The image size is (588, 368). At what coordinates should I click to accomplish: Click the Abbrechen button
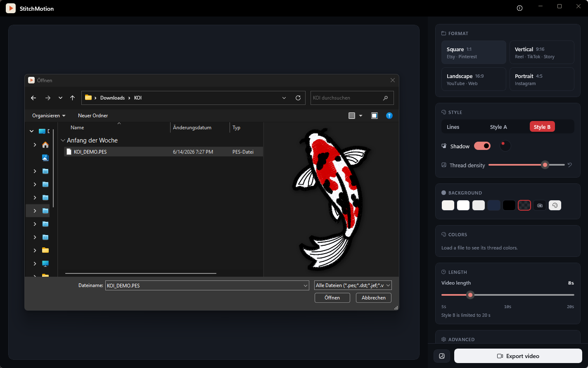[374, 298]
